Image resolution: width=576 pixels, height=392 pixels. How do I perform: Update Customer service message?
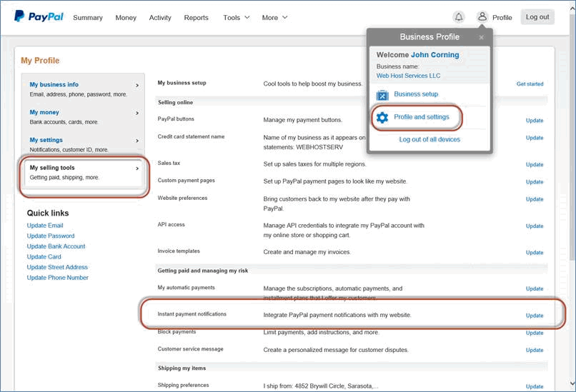click(535, 350)
